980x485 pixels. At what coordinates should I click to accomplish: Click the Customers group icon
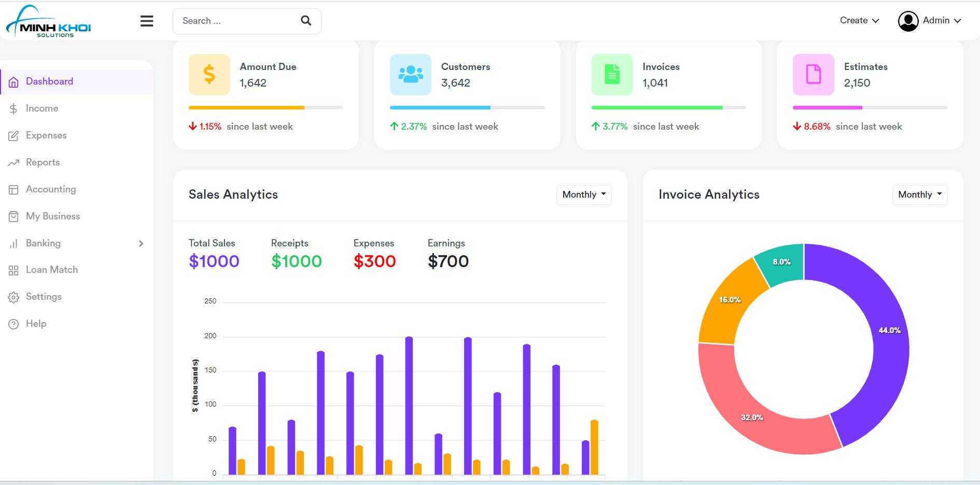pos(410,75)
